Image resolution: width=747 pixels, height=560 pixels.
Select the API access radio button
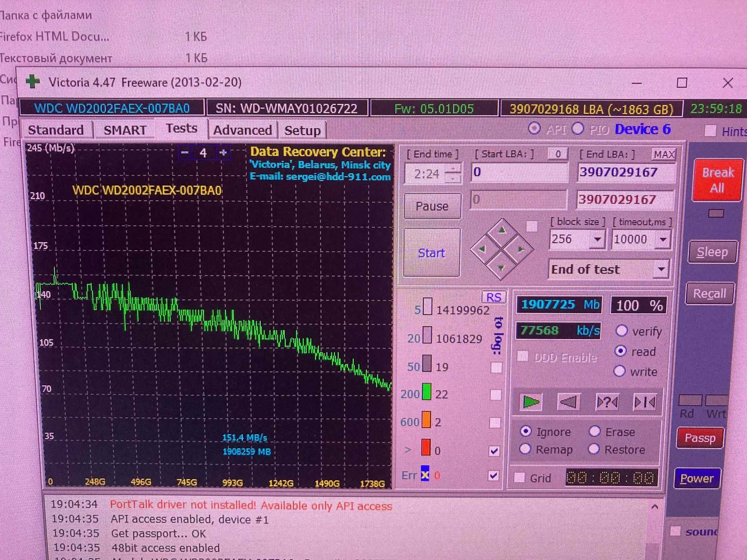pyautogui.click(x=534, y=128)
